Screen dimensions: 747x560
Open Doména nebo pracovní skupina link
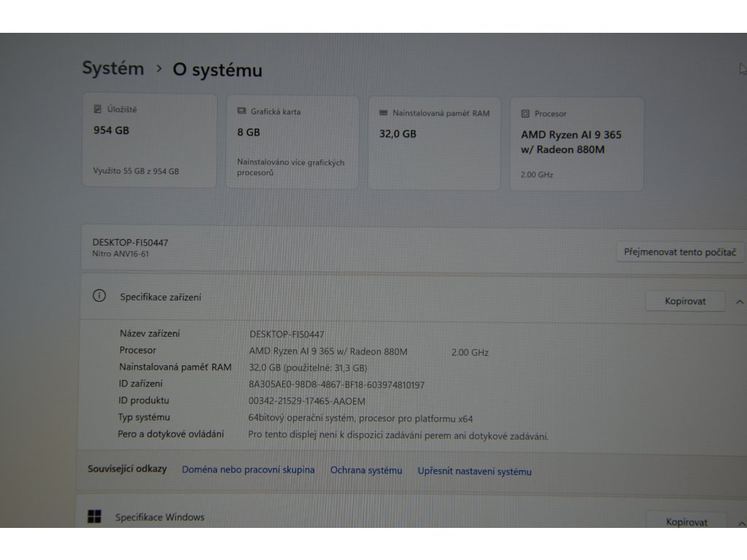[x=248, y=470]
